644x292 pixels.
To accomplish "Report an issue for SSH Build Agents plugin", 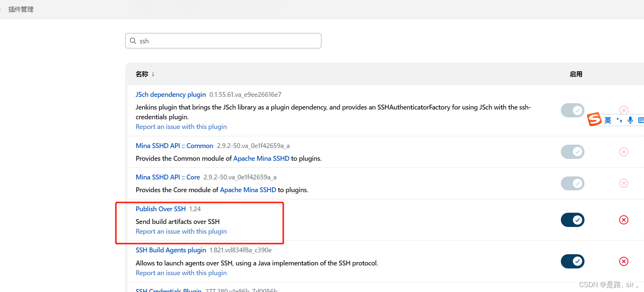I will [x=181, y=273].
